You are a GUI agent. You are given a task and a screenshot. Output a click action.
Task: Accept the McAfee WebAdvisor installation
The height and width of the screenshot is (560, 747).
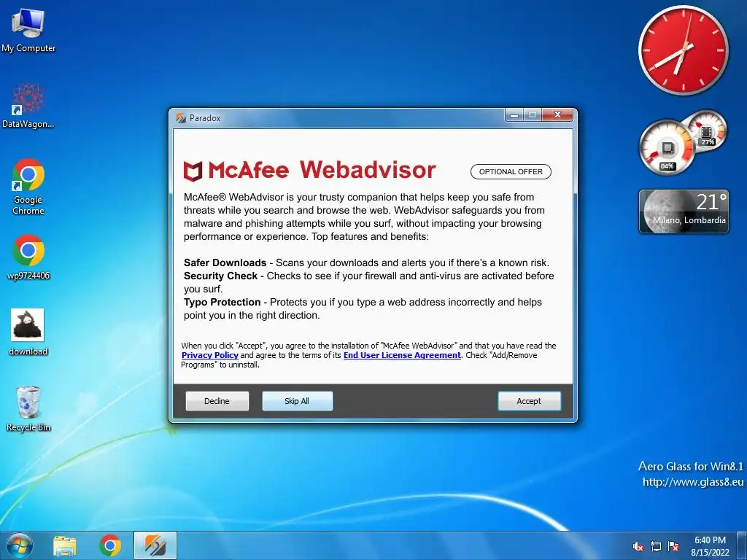tap(530, 401)
